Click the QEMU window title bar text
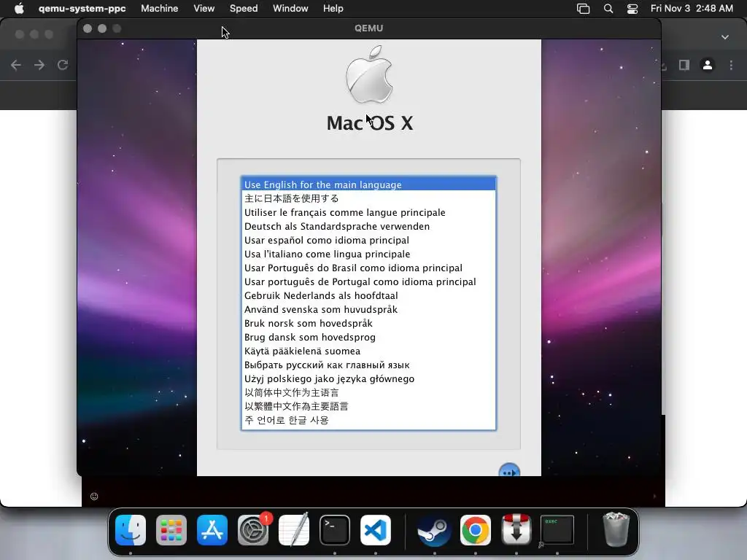Image resolution: width=747 pixels, height=560 pixels. point(368,28)
